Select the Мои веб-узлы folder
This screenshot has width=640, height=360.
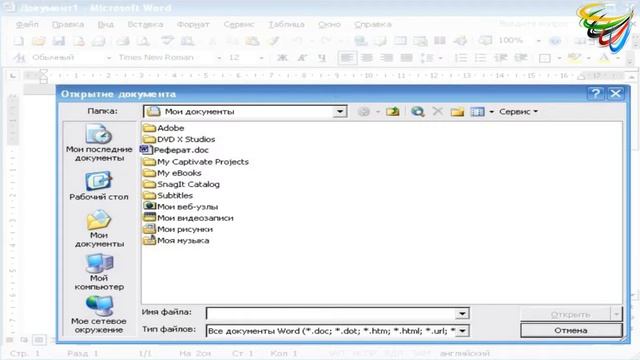181,207
